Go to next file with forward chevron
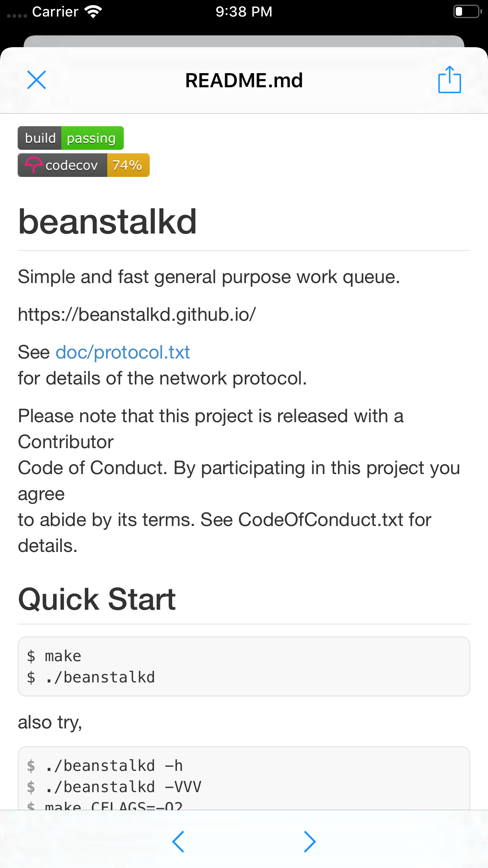The image size is (488, 868). point(310,841)
